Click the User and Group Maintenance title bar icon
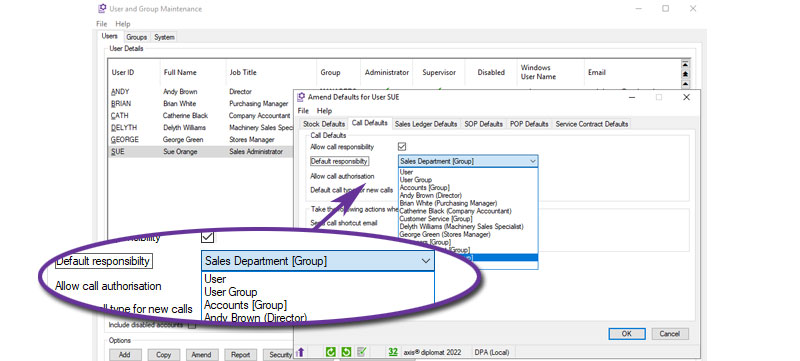This screenshot has width=800, height=361. click(102, 9)
